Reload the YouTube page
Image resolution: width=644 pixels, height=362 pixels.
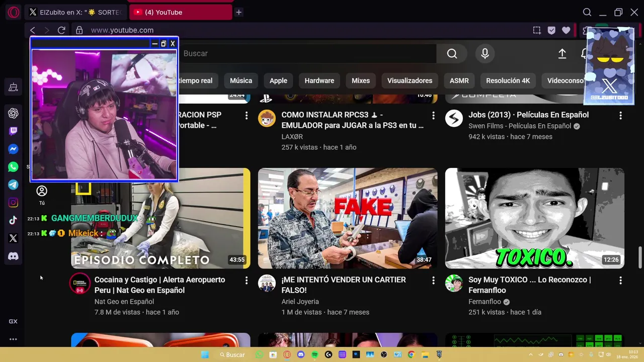61,30
